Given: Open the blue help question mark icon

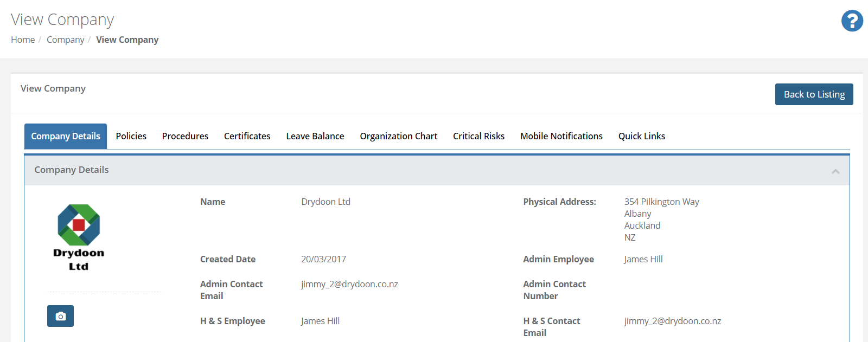Looking at the screenshot, I should (x=852, y=21).
